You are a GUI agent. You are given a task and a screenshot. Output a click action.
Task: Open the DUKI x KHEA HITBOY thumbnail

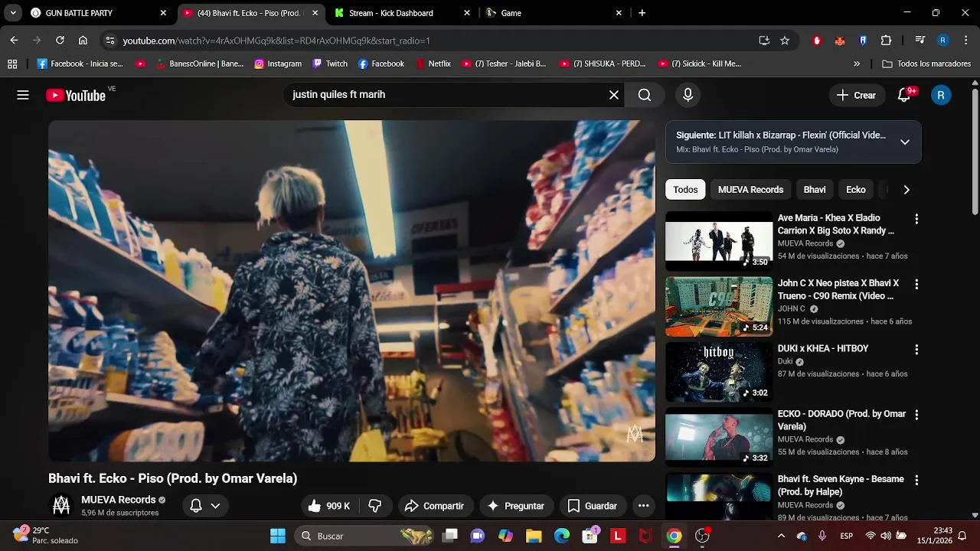coord(719,372)
